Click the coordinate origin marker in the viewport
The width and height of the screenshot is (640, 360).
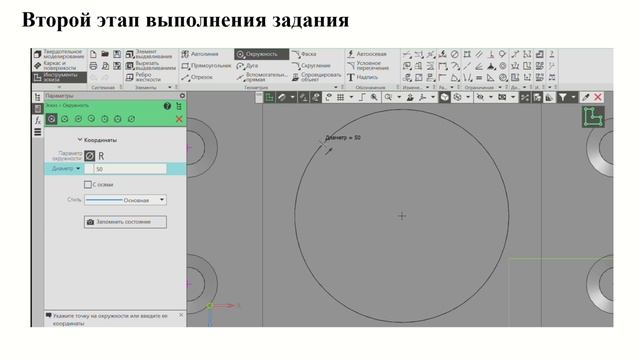(x=210, y=306)
